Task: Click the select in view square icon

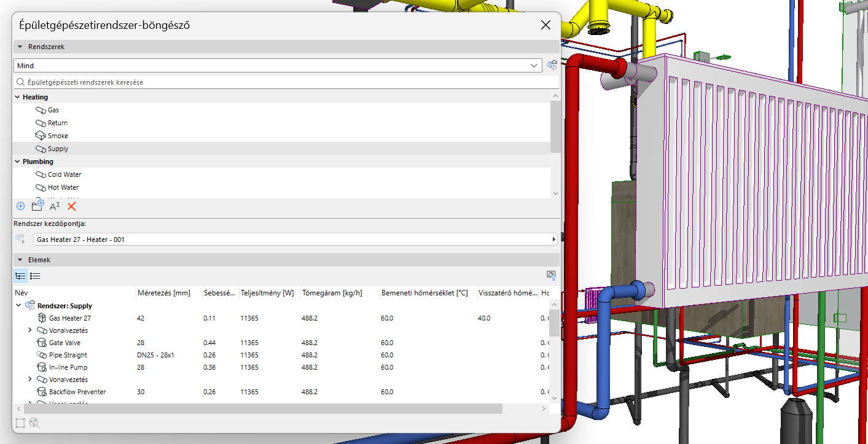Action: (x=20, y=423)
